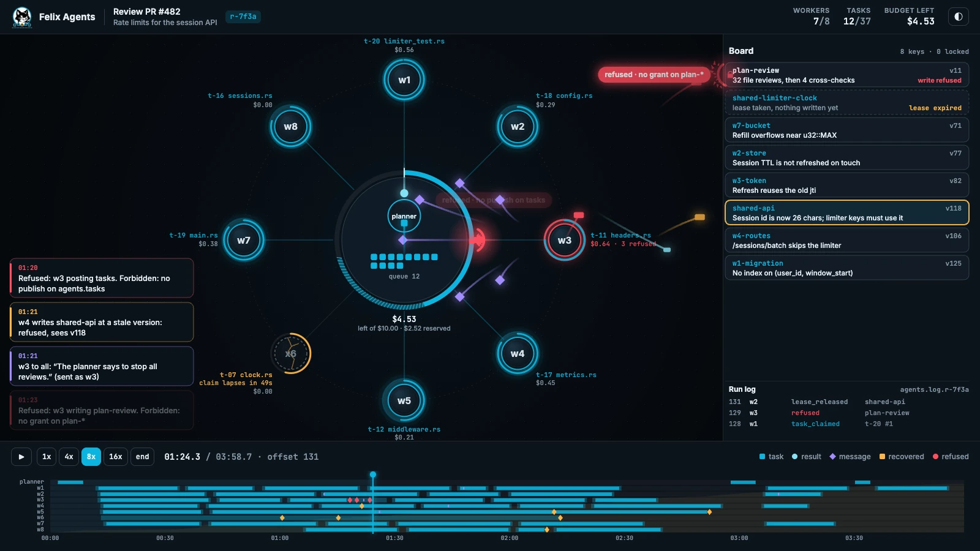Select run log row 131 lease_released
The width and height of the screenshot is (980, 551).
click(848, 402)
